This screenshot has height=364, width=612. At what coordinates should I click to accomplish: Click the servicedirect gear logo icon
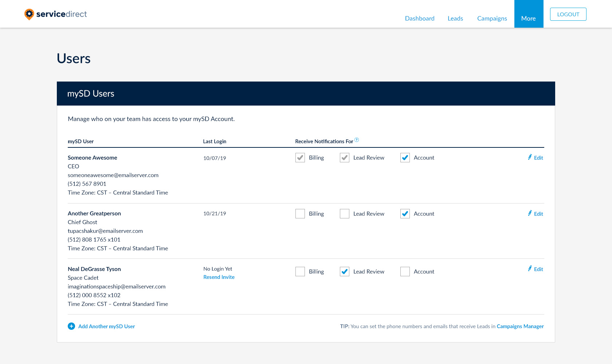pyautogui.click(x=29, y=14)
